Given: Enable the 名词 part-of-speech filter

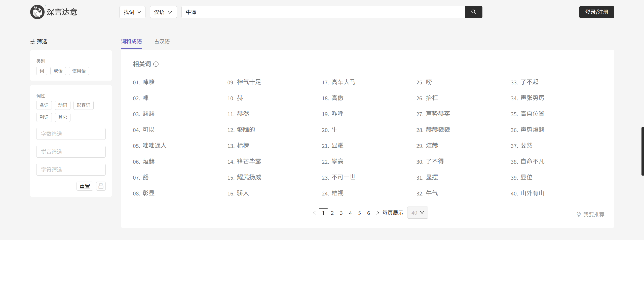Looking at the screenshot, I should [44, 105].
